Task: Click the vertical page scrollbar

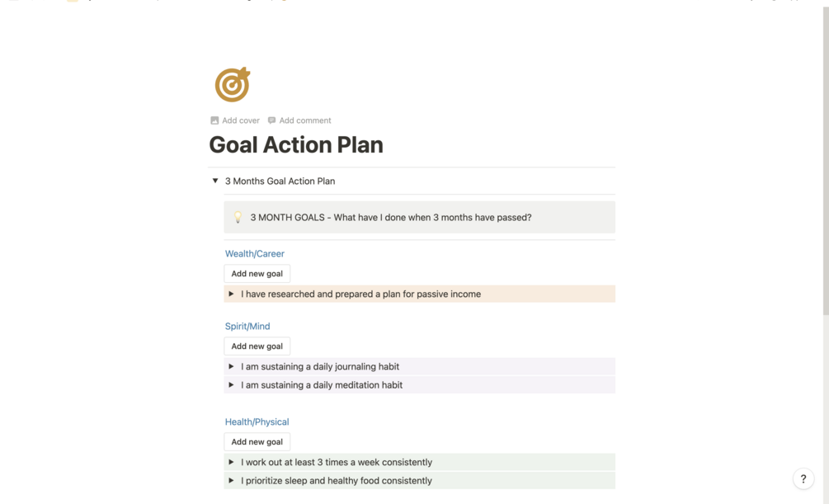Action: pos(825,165)
